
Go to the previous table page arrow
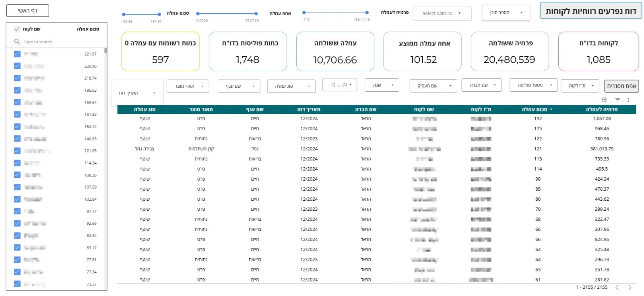click(x=617, y=287)
